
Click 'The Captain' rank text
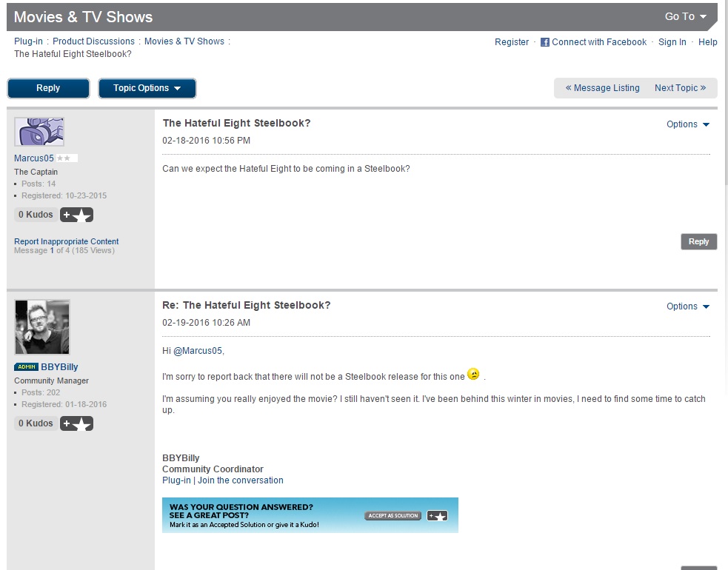click(36, 172)
